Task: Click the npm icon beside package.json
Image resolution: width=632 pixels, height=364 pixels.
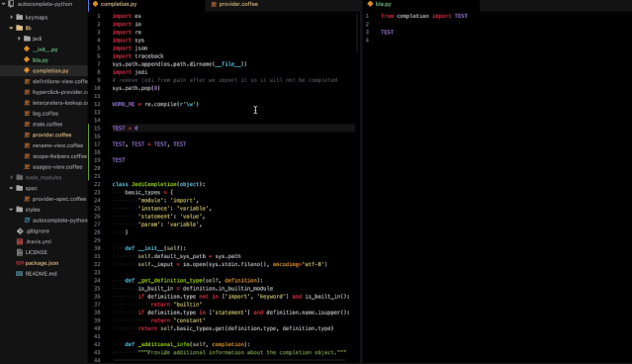Action: 20,263
